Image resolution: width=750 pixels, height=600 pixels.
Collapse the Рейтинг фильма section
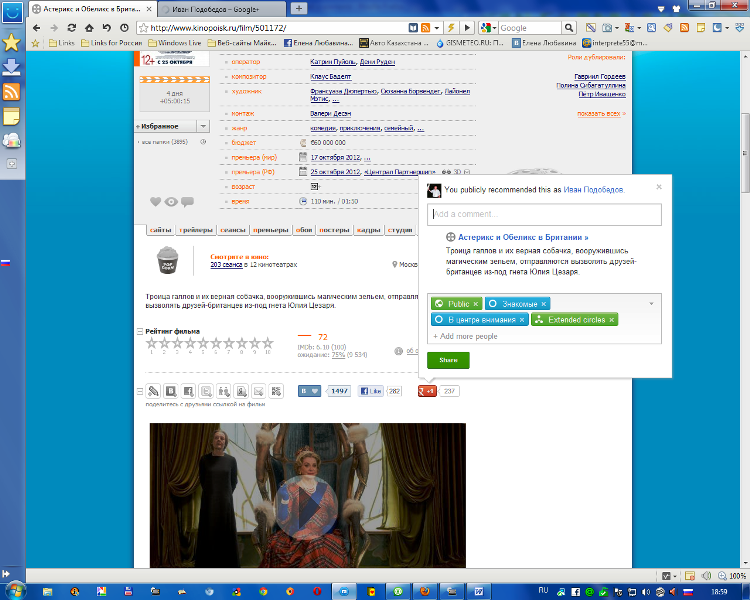(140, 331)
